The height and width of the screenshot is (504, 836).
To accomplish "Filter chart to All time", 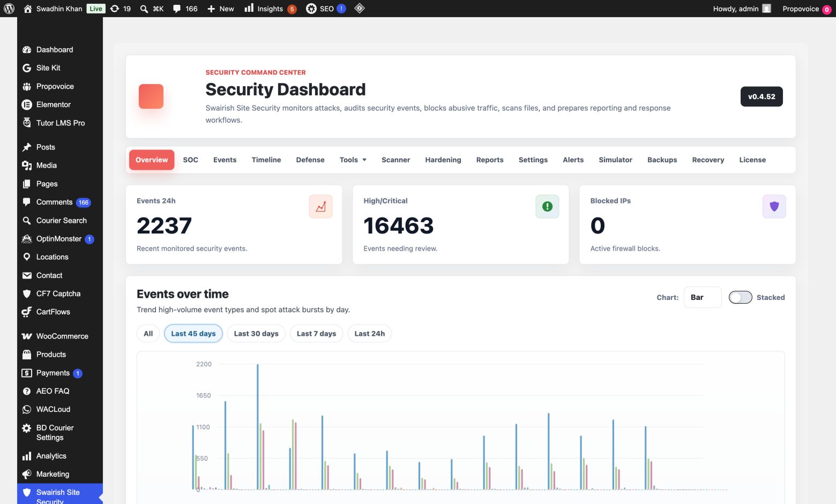I will tap(148, 334).
